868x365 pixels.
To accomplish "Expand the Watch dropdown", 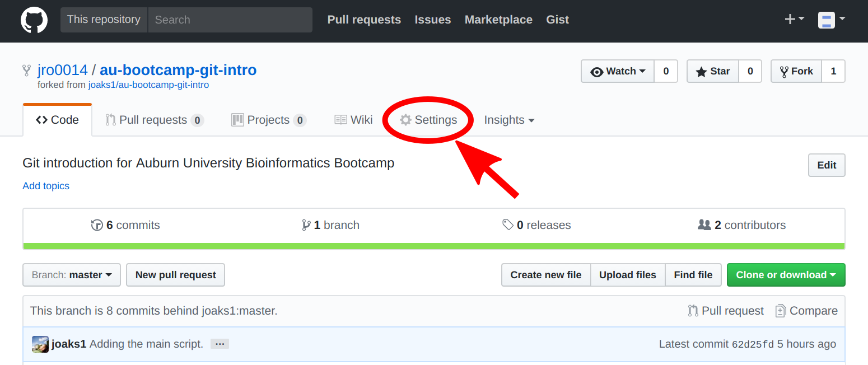I will pyautogui.click(x=618, y=71).
